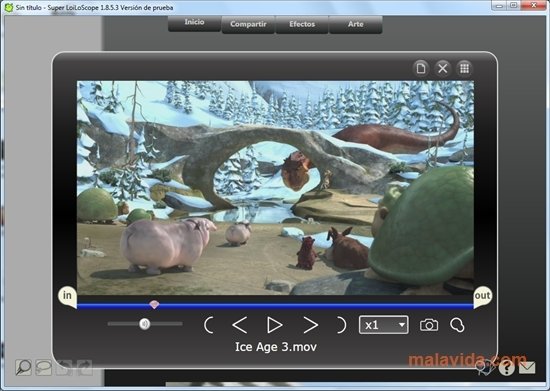Click the Ice Age 3.mov file name
550x391 pixels.
click(x=276, y=347)
